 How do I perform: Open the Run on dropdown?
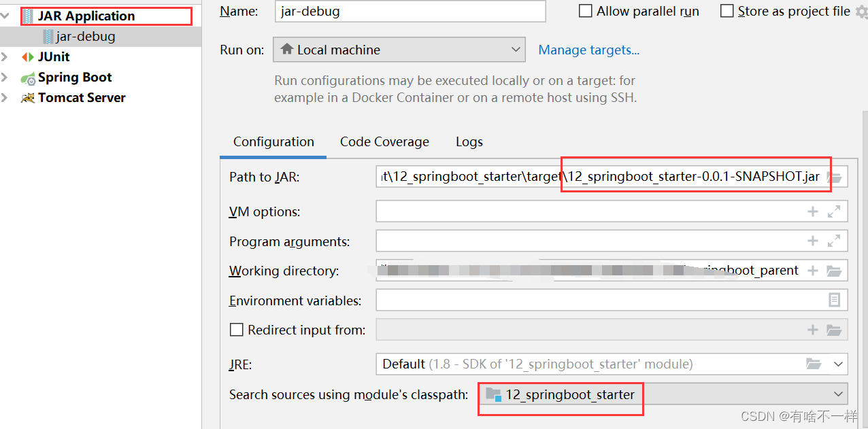tap(515, 49)
